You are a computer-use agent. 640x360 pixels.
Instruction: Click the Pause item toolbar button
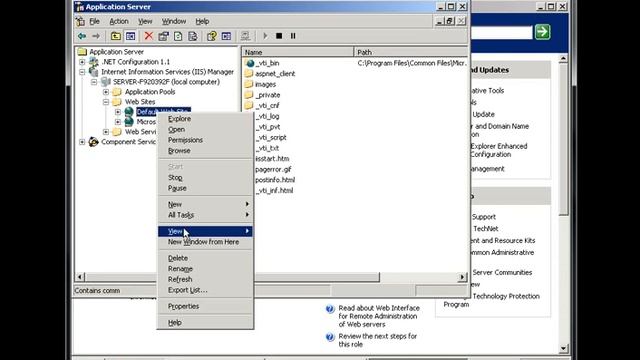(293, 36)
